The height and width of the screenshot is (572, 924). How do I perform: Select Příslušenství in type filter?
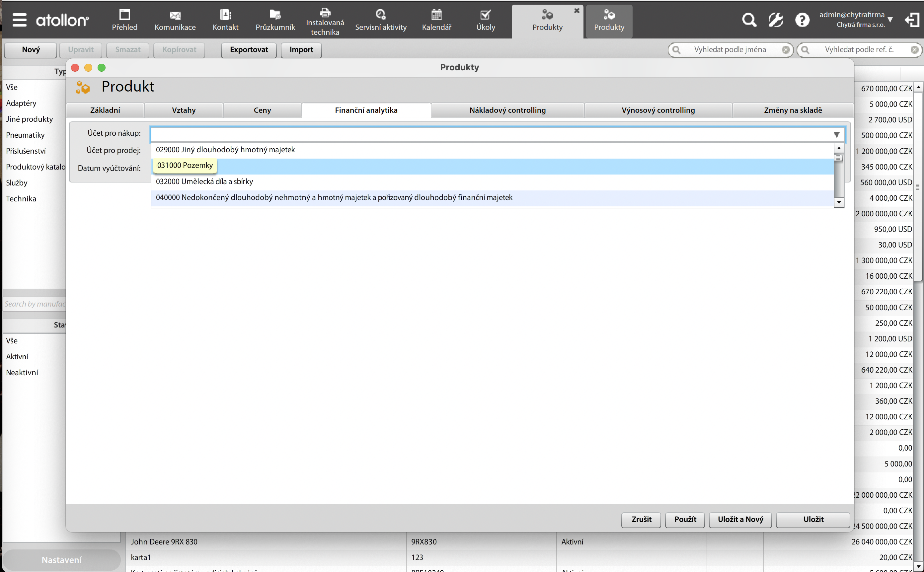point(35,151)
